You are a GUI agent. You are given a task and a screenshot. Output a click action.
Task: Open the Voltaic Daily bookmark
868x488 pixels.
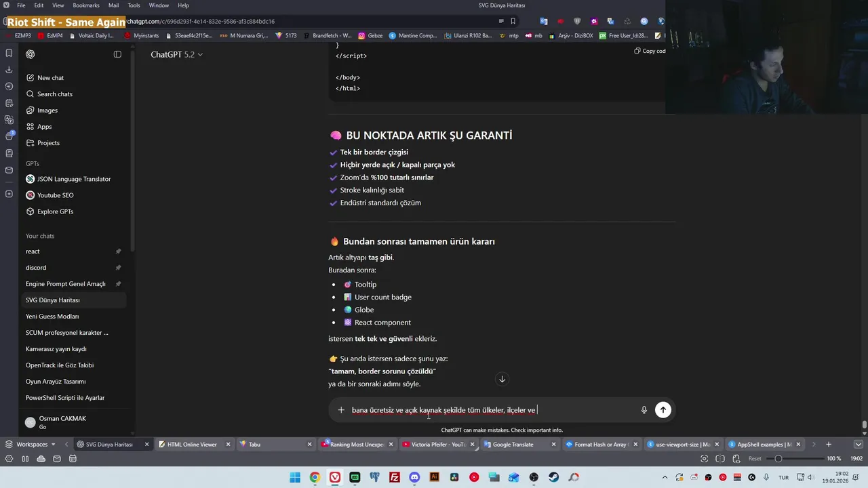tap(91, 36)
